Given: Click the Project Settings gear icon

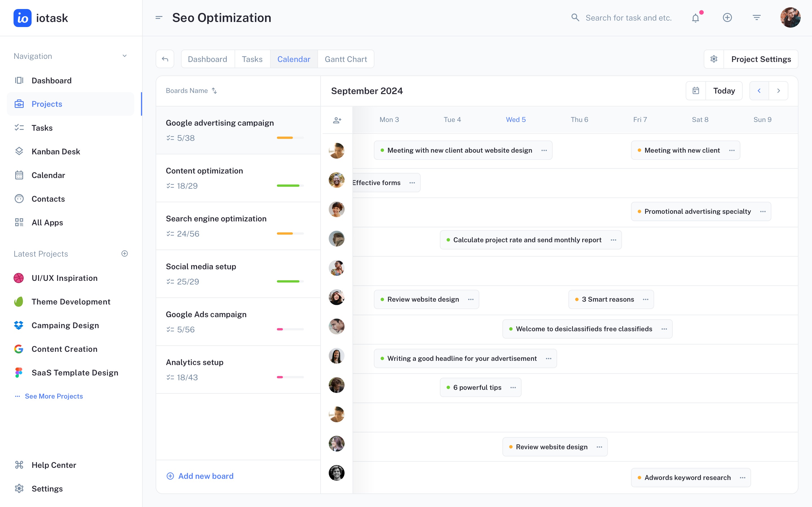Looking at the screenshot, I should (x=714, y=59).
